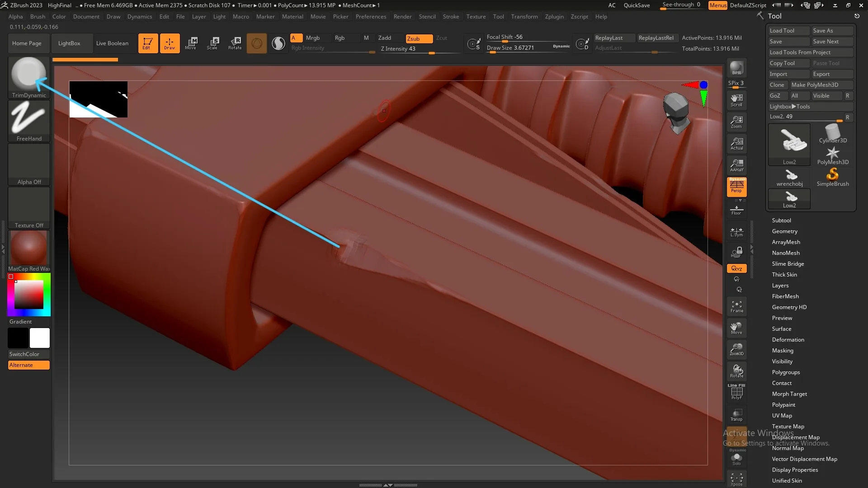Expand the Subtool palette section
The width and height of the screenshot is (868, 488).
coord(781,221)
